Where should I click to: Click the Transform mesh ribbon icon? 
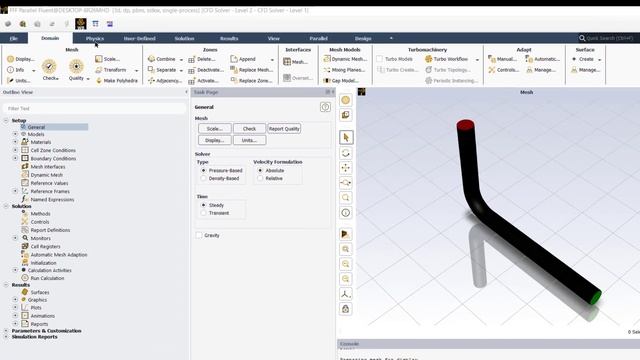click(99, 70)
